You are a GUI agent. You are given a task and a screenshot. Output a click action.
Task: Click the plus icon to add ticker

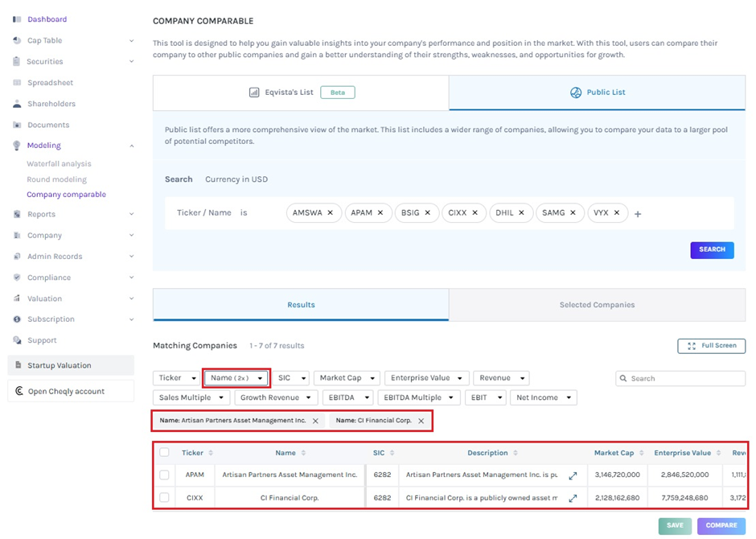pos(638,214)
